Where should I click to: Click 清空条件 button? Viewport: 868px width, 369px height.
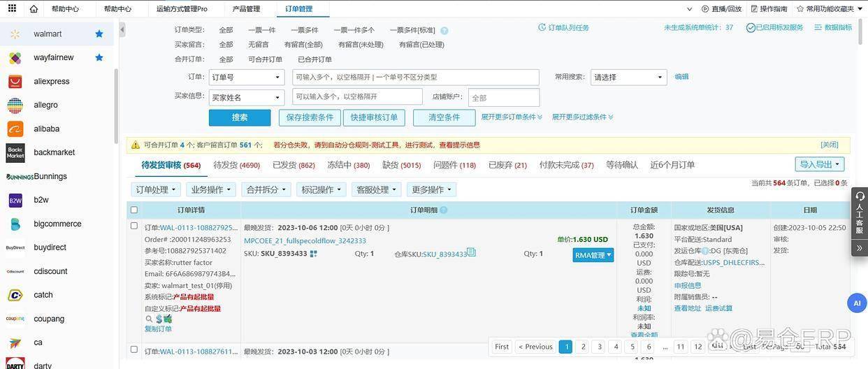(x=444, y=117)
